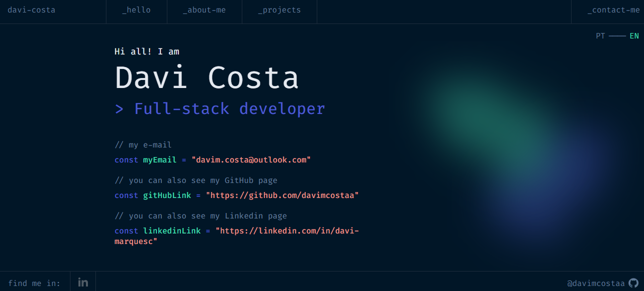Click the "find me in:" footer label
This screenshot has height=291, width=644.
click(34, 283)
